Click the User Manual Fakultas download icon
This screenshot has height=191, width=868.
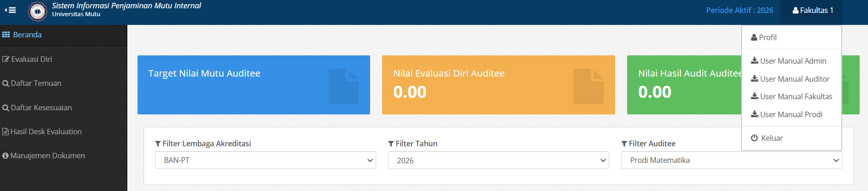(x=754, y=96)
